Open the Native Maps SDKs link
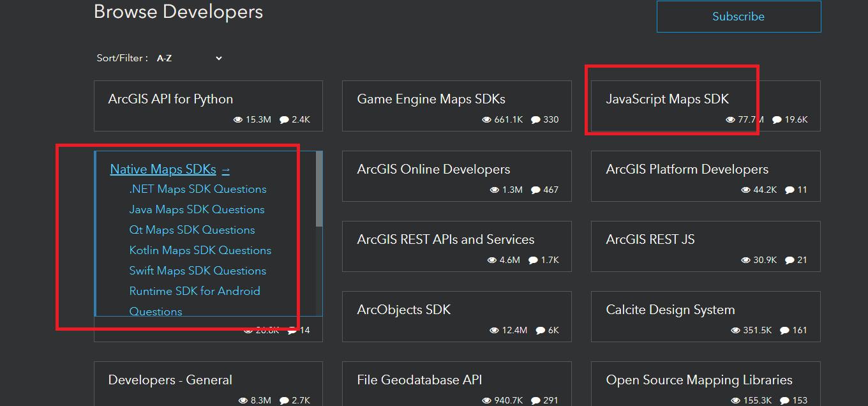The height and width of the screenshot is (406, 868). click(x=163, y=169)
